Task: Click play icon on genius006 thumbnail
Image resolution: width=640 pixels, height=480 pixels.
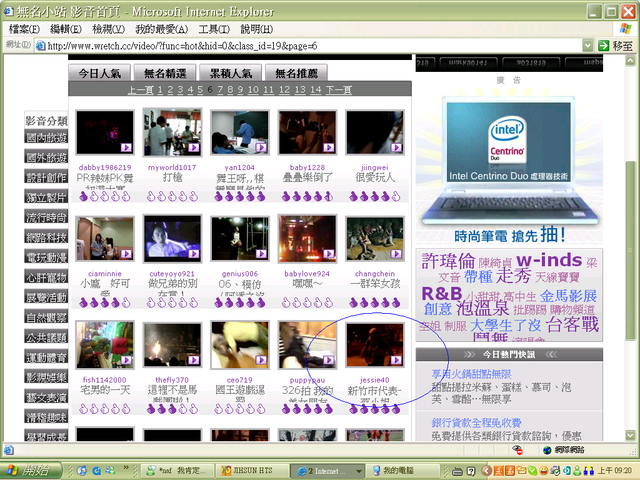Action: point(261,254)
